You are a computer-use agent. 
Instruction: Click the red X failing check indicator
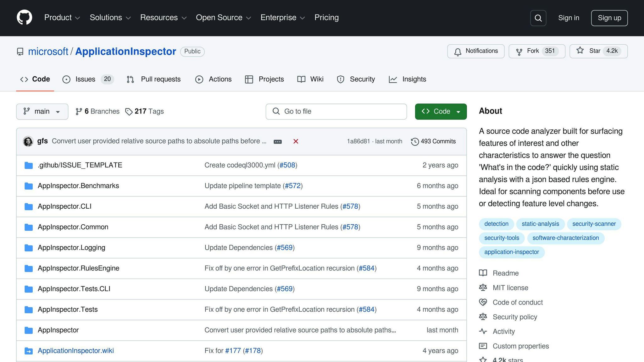point(296,141)
